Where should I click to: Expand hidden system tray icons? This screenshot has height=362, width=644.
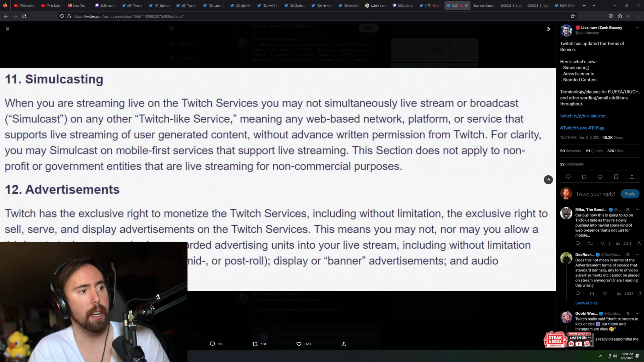pos(601,356)
